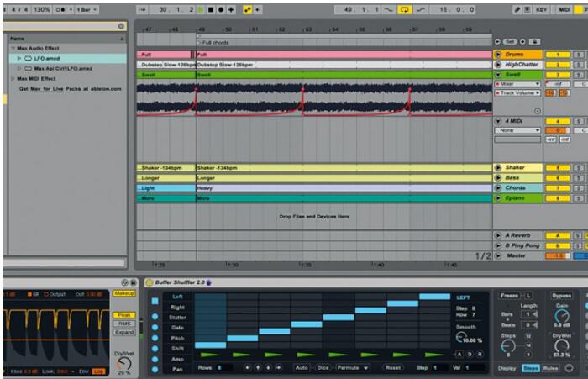Viewport: 588px width, 379px height.
Task: Toggle Shaker track activator 5
Action: (x=558, y=168)
